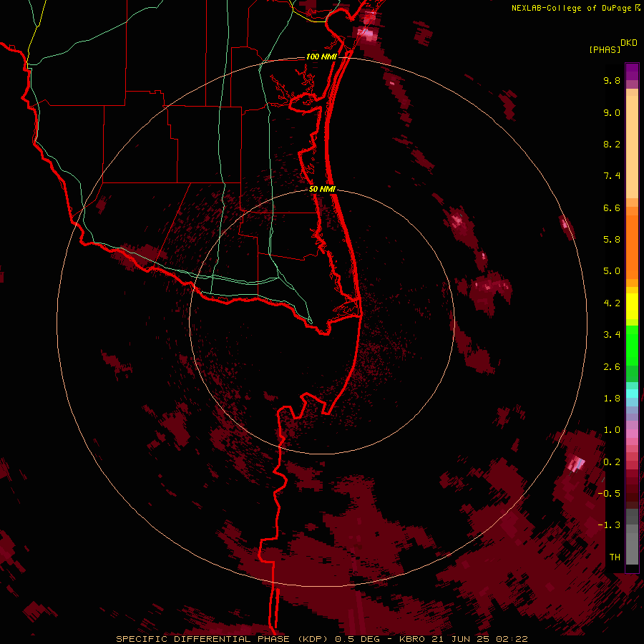This screenshot has height=644, width=644.
Task: Select the 5.8 legend value
Action: pyautogui.click(x=612, y=240)
